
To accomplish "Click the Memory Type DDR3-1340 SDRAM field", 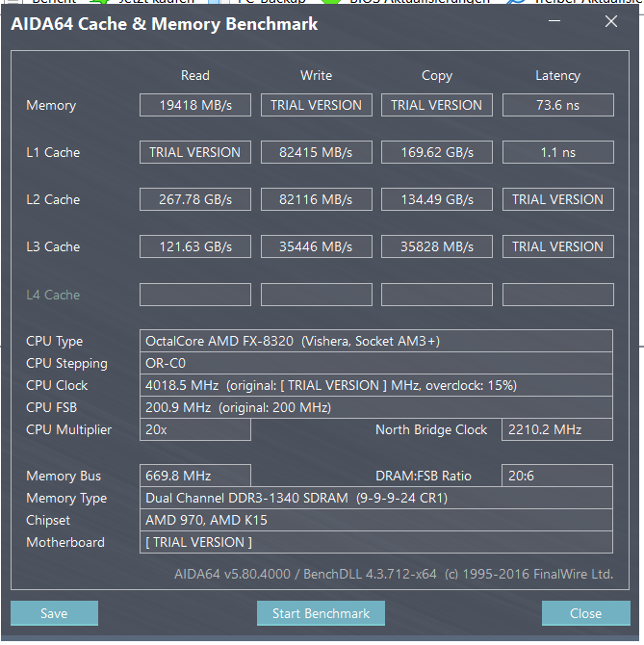I will pos(376,498).
